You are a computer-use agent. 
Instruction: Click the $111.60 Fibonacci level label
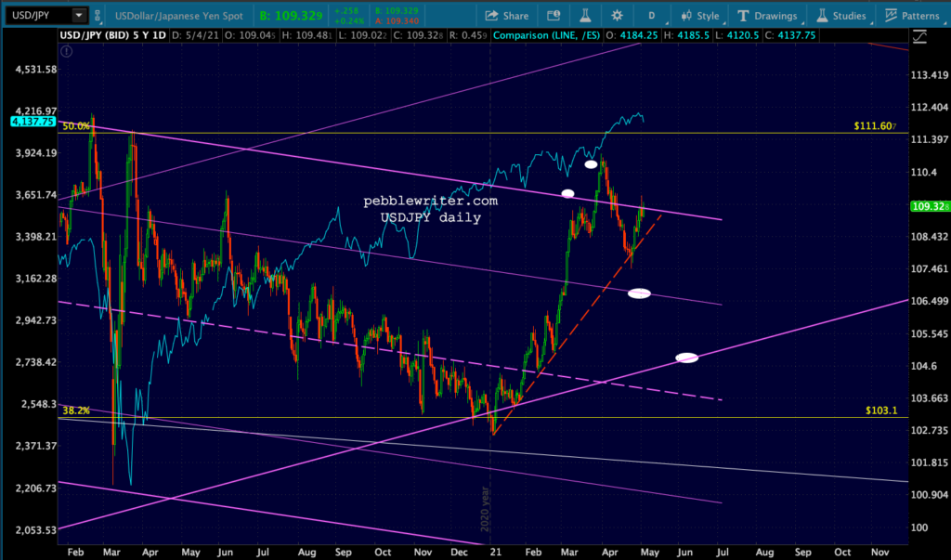(x=874, y=125)
